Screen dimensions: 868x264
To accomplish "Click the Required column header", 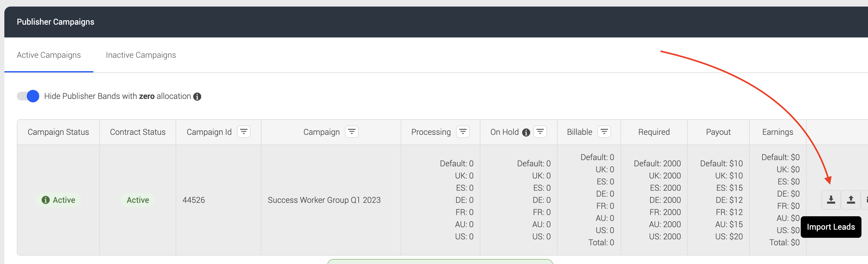I will tap(654, 132).
